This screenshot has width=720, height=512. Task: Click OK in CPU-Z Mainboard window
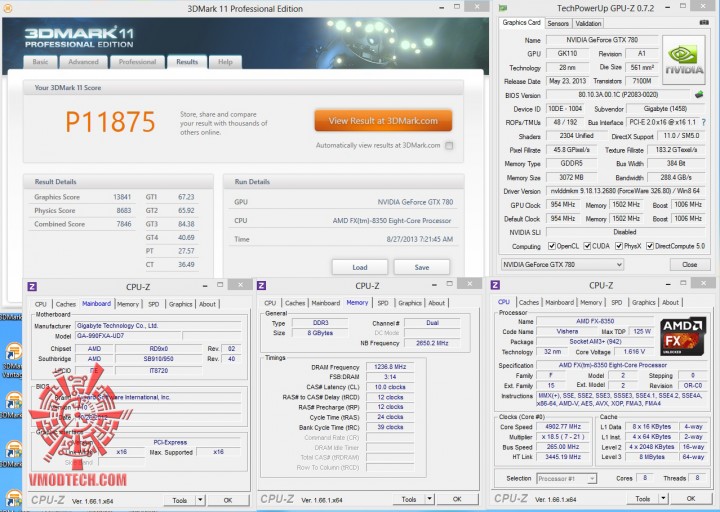[228, 500]
